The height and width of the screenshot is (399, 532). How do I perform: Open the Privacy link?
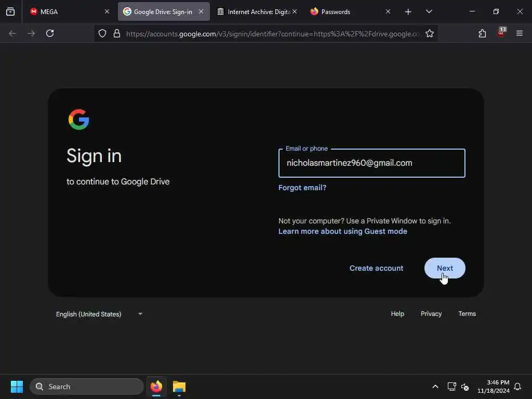click(431, 314)
